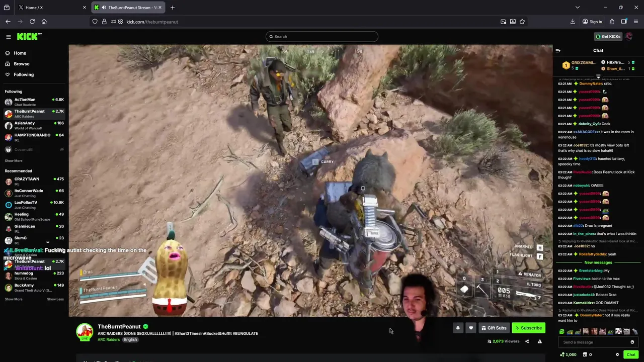Collapse Recommended list with Show Less
The width and height of the screenshot is (644, 362).
tap(55, 299)
